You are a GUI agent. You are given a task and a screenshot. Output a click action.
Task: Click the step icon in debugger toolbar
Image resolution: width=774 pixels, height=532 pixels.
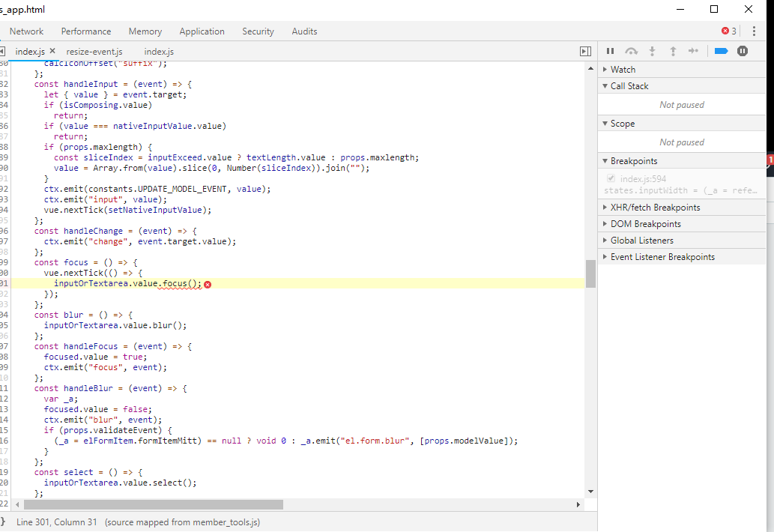click(694, 51)
